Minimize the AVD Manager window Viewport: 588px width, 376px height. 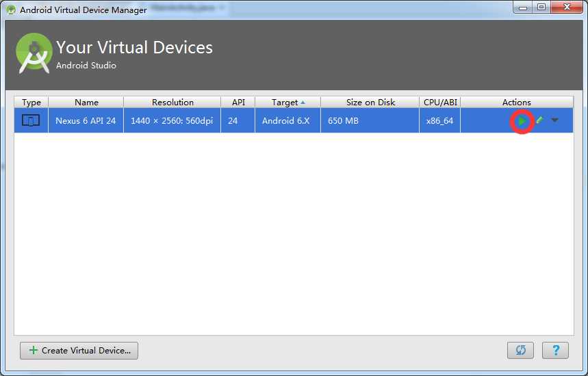[x=523, y=8]
